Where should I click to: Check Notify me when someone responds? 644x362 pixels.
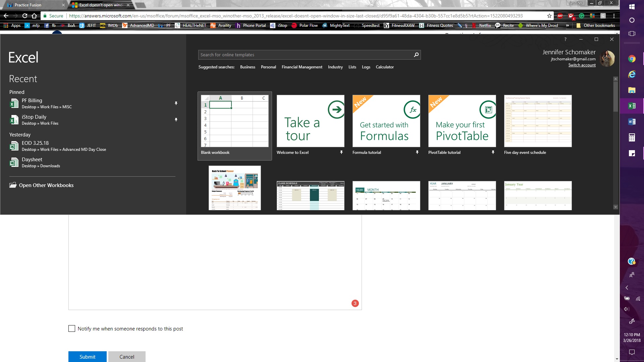coord(72,328)
